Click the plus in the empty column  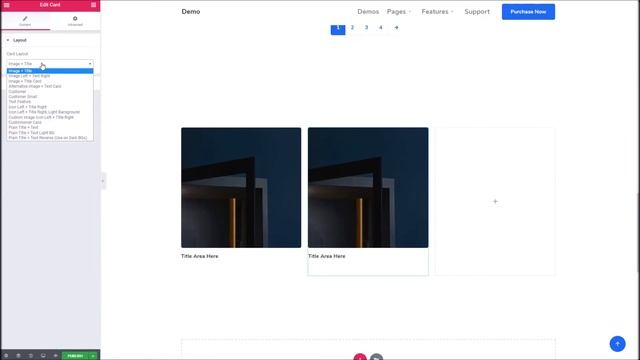point(495,201)
